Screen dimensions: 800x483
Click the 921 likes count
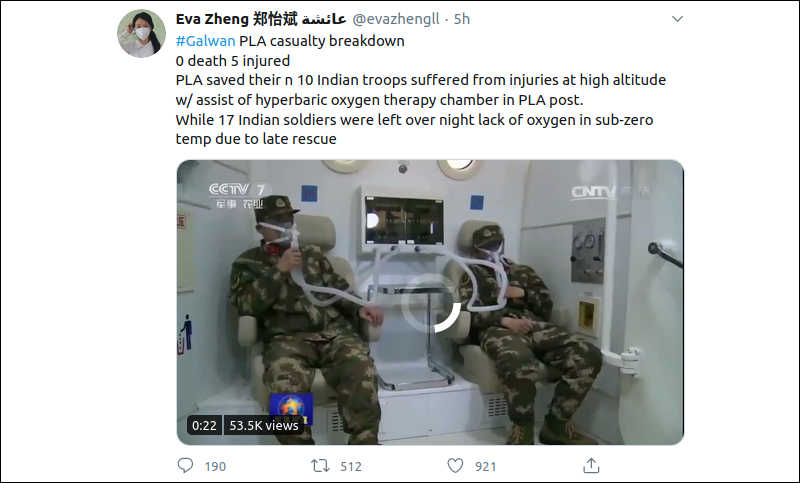point(485,466)
